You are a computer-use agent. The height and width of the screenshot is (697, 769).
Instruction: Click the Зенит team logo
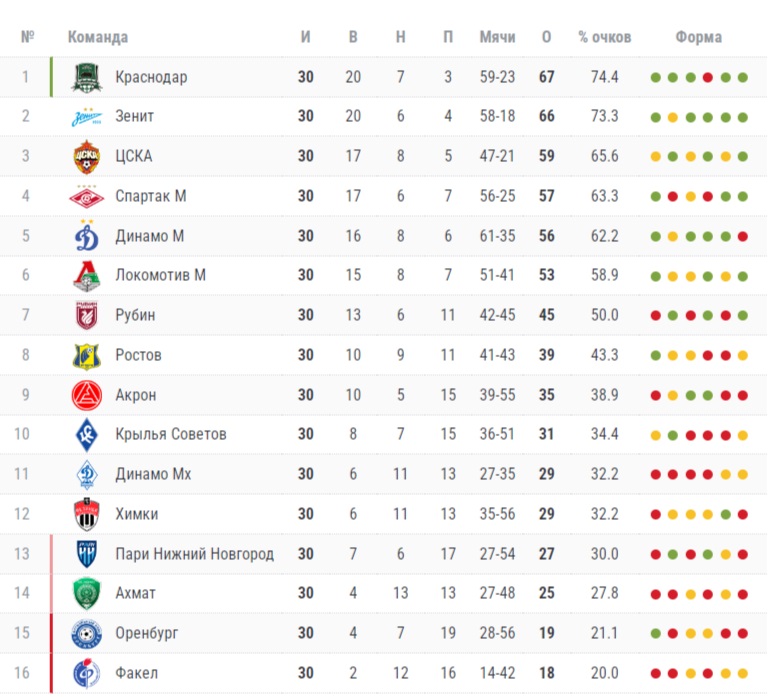click(87, 117)
